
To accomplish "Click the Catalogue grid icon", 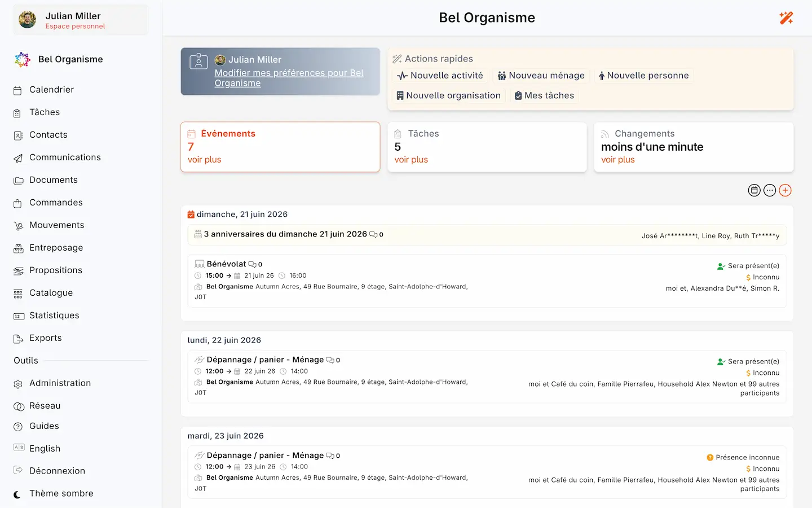I will click(x=18, y=294).
